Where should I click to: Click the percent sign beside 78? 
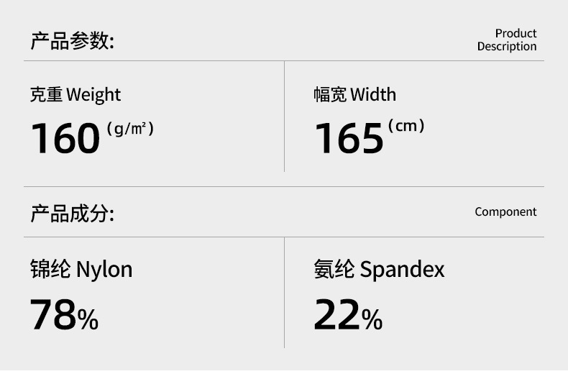88,319
